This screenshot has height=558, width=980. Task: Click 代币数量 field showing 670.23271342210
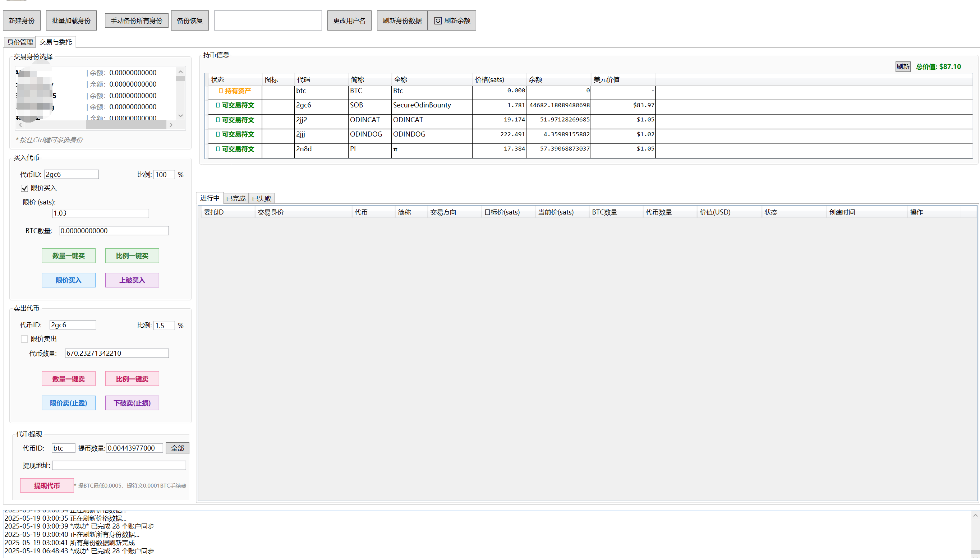[x=117, y=353]
